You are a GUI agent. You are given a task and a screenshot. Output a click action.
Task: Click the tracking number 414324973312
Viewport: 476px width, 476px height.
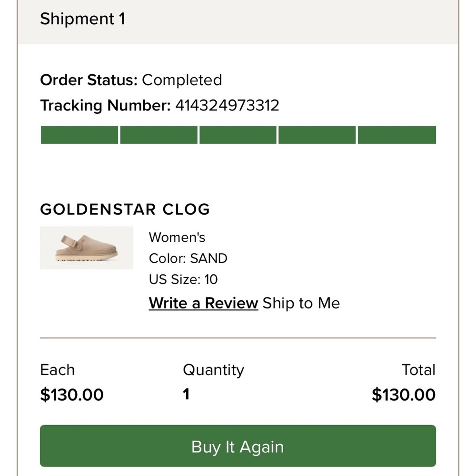228,105
